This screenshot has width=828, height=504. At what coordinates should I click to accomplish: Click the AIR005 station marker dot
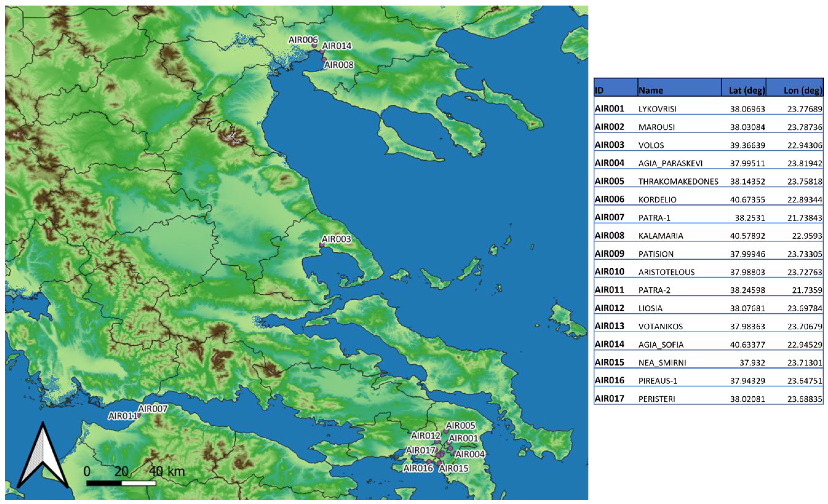coord(446,431)
